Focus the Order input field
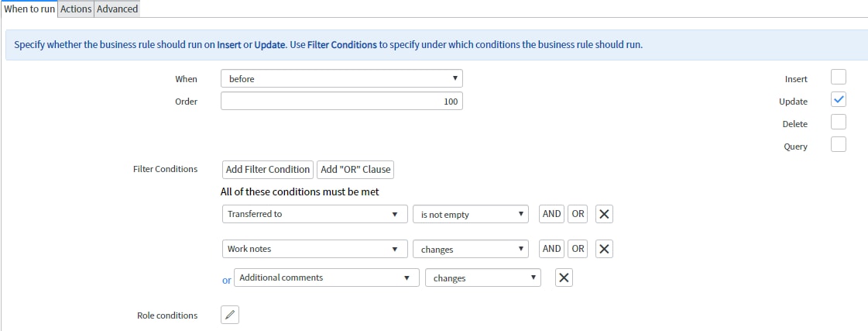This screenshot has height=331, width=868. (x=341, y=102)
